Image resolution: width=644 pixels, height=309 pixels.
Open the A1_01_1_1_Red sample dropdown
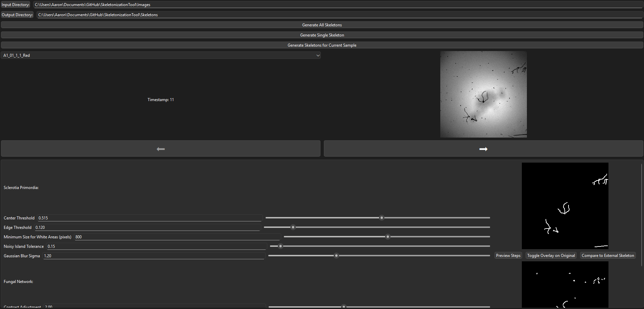[161, 55]
